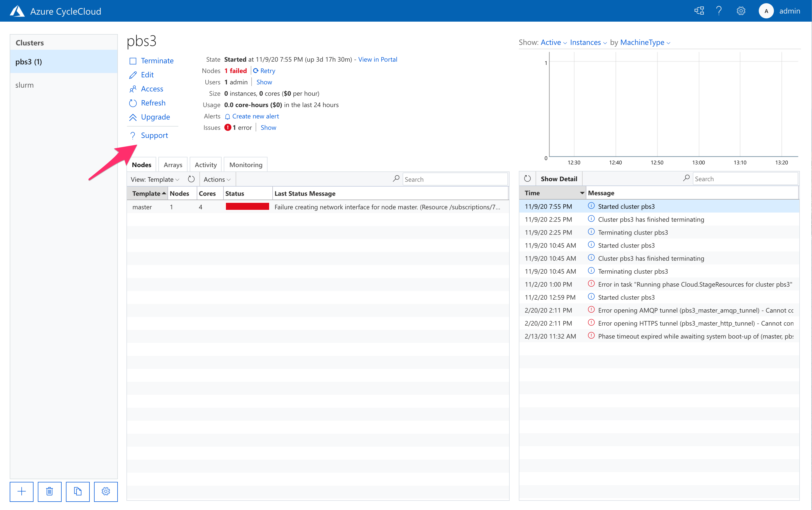
Task: Switch to the Monitoring tab
Action: point(245,164)
